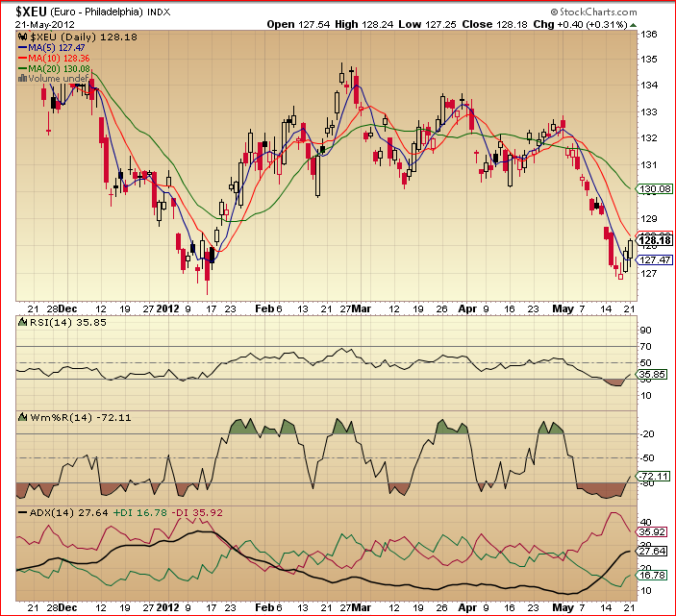This screenshot has height=616, width=676.
Task: Click the MA(20) 130.08 legend entry
Action: [x=54, y=68]
